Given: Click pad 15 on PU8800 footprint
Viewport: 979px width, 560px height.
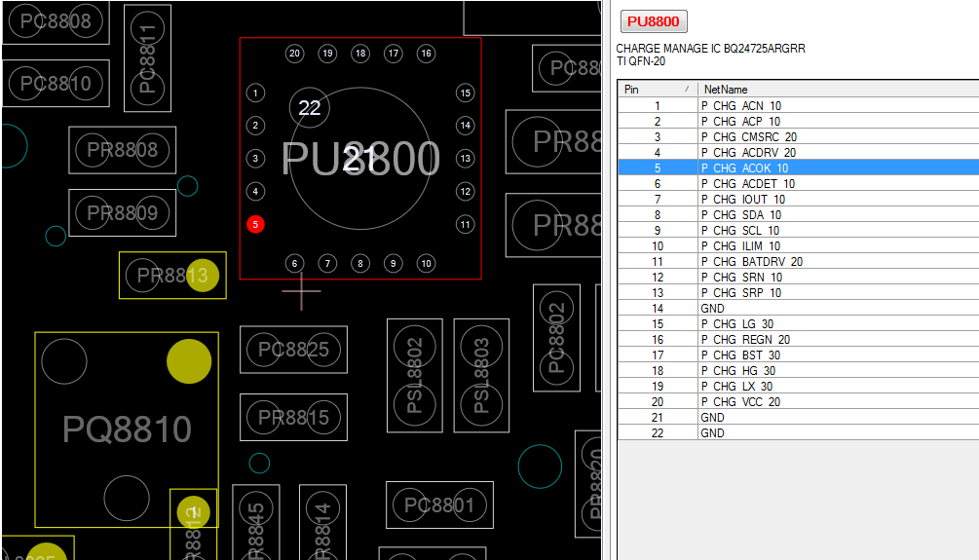Looking at the screenshot, I should coord(466,93).
